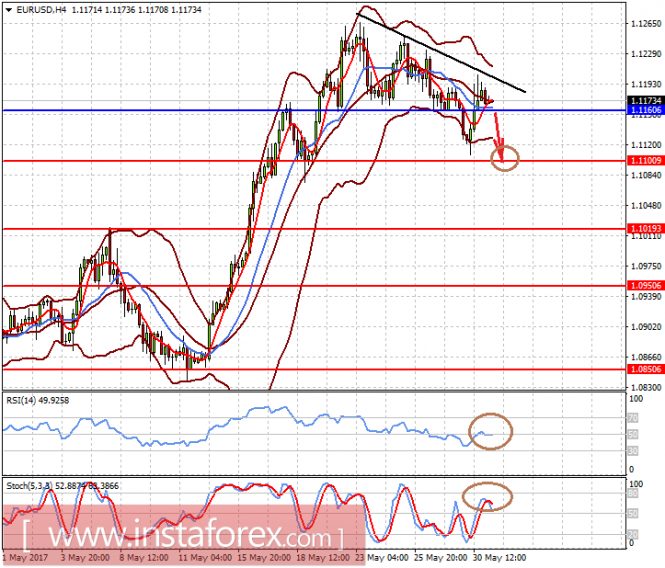Viewport: 665px width, 568px height.
Task: Open the EURUSD,H4 chart dropdown triangle
Action: click(x=8, y=10)
